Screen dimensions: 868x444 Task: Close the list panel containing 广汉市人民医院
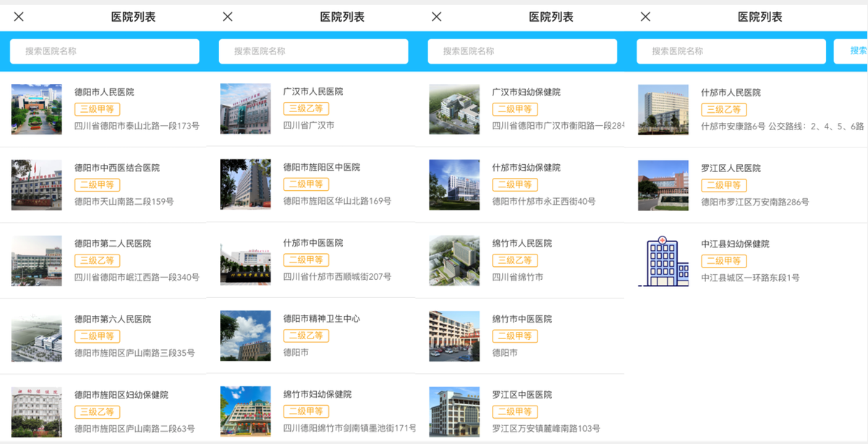[x=228, y=17]
